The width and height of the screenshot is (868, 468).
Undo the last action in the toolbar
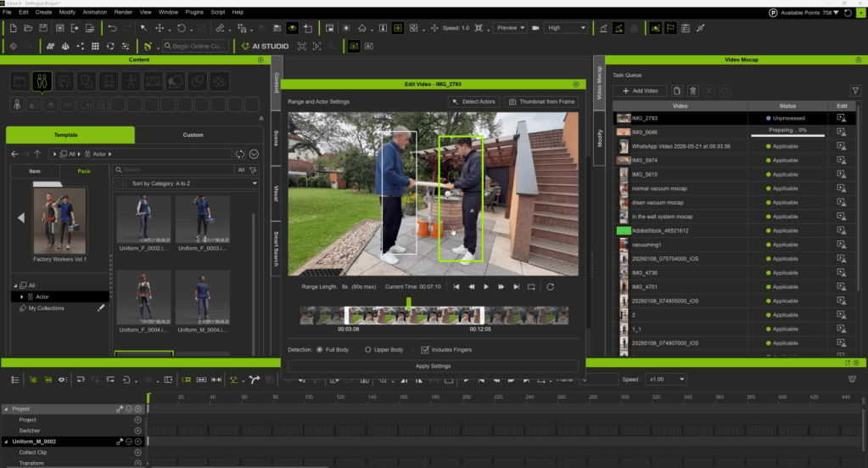tap(112, 28)
